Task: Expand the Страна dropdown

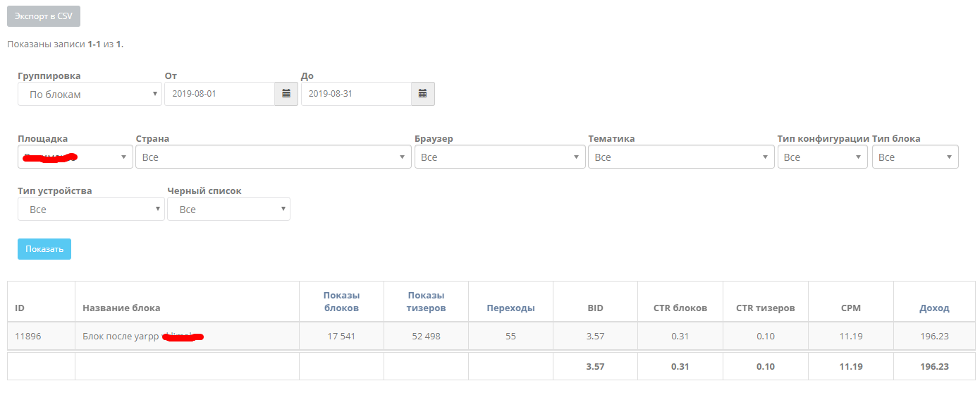Action: point(274,157)
